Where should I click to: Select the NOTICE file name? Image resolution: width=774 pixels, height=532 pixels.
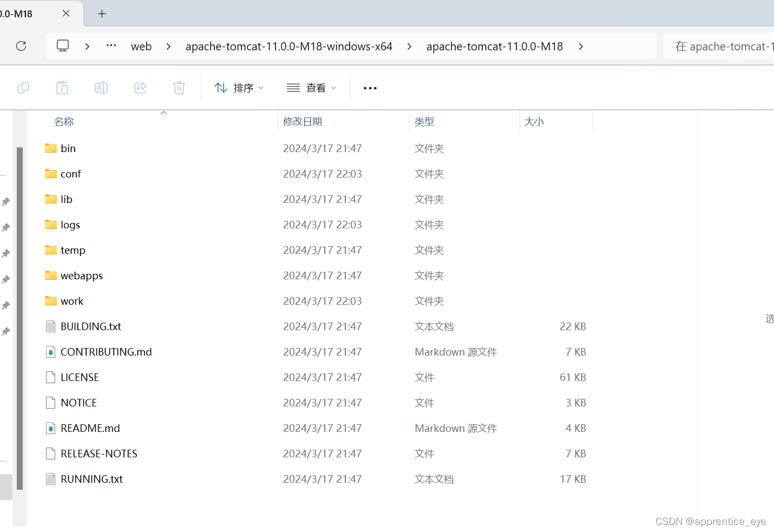[78, 403]
